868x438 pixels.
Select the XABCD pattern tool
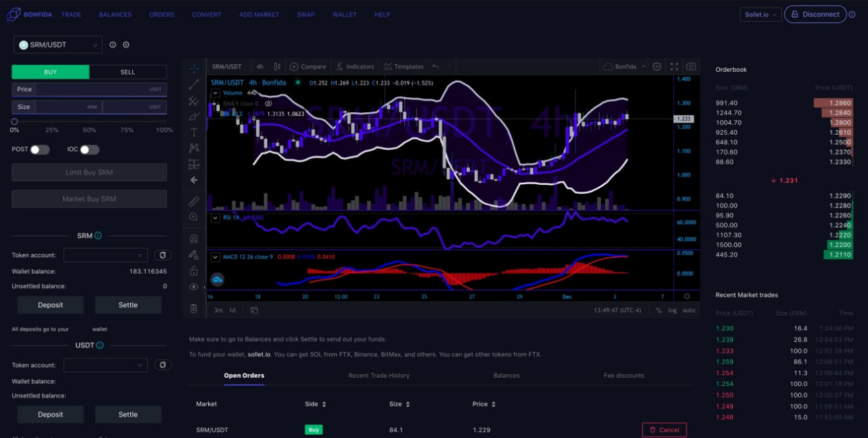[x=194, y=148]
